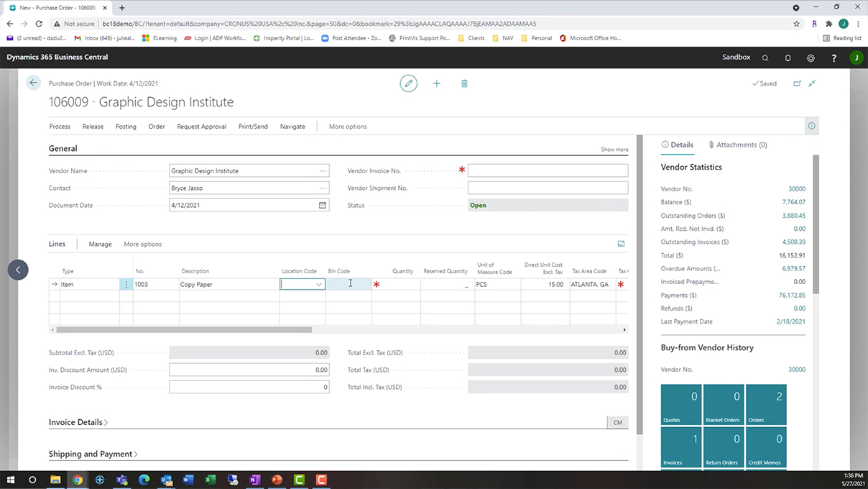
Task: Click the collapse page arrows icon
Action: (x=812, y=83)
